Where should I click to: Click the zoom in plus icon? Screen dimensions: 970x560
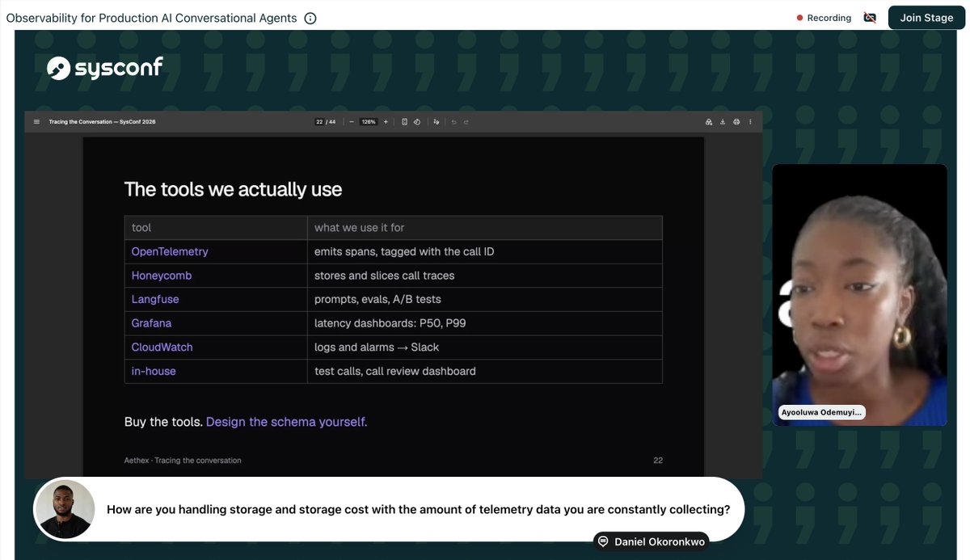(x=386, y=122)
